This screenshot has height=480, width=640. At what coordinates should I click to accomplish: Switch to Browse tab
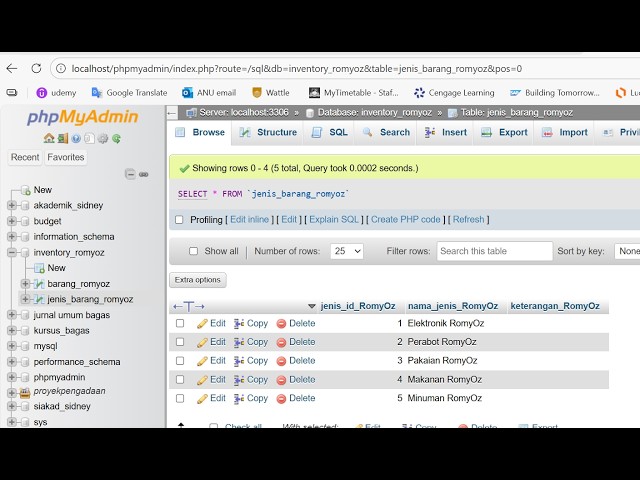click(x=200, y=132)
